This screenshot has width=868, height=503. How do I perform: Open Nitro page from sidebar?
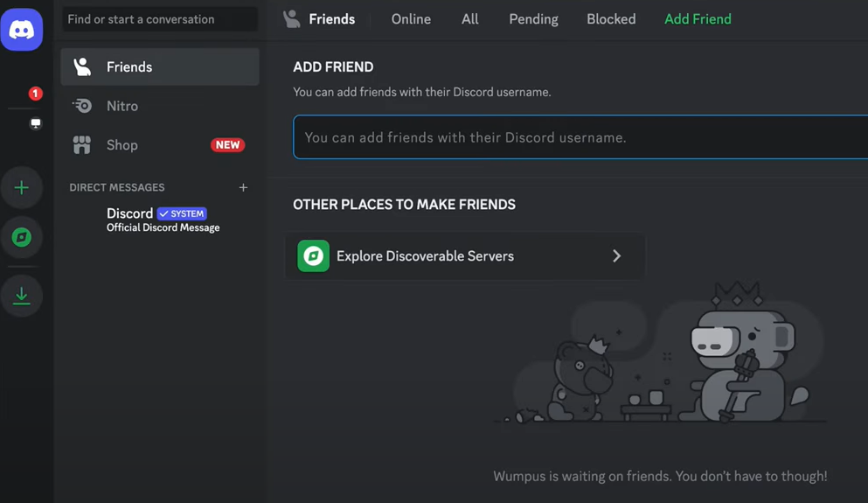coord(160,106)
